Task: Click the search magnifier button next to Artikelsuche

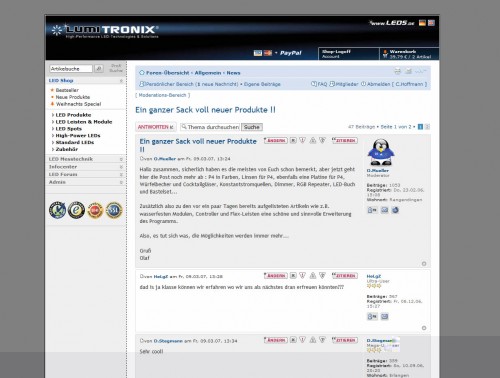Action: (99, 69)
